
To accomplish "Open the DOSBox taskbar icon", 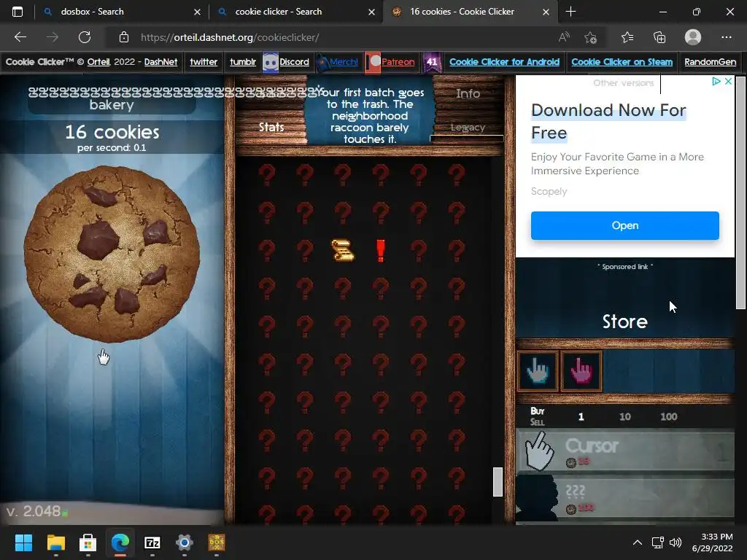I will click(x=216, y=542).
